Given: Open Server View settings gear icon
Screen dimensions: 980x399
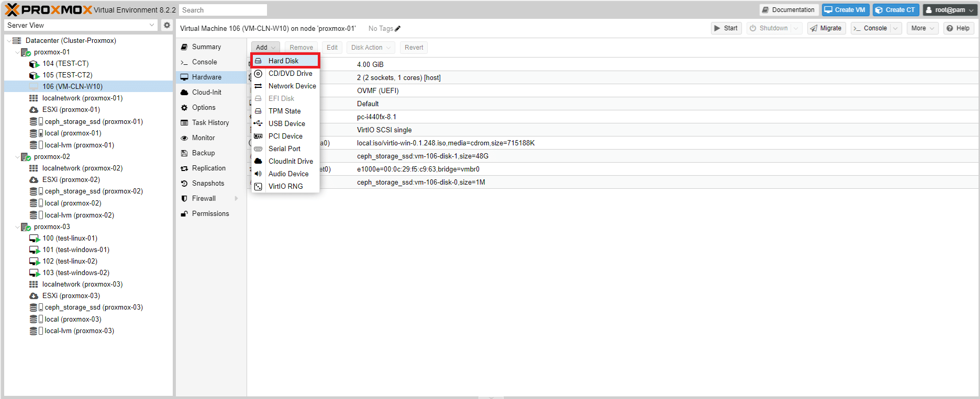Looking at the screenshot, I should tap(167, 25).
